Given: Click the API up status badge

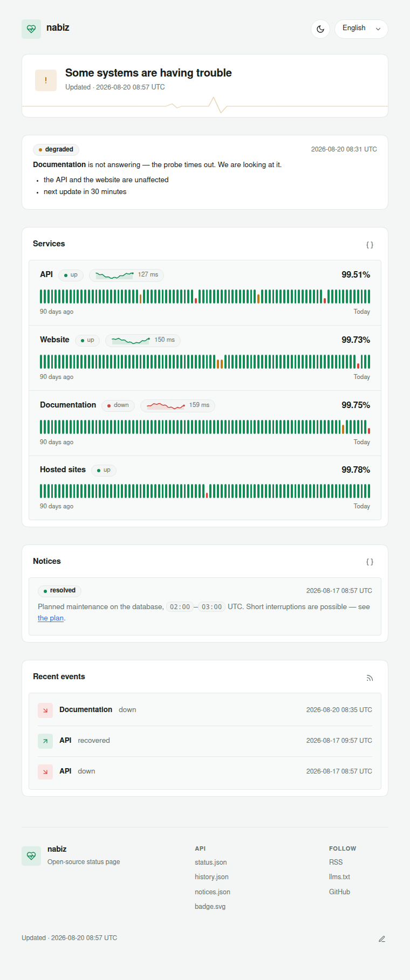Looking at the screenshot, I should [71, 275].
